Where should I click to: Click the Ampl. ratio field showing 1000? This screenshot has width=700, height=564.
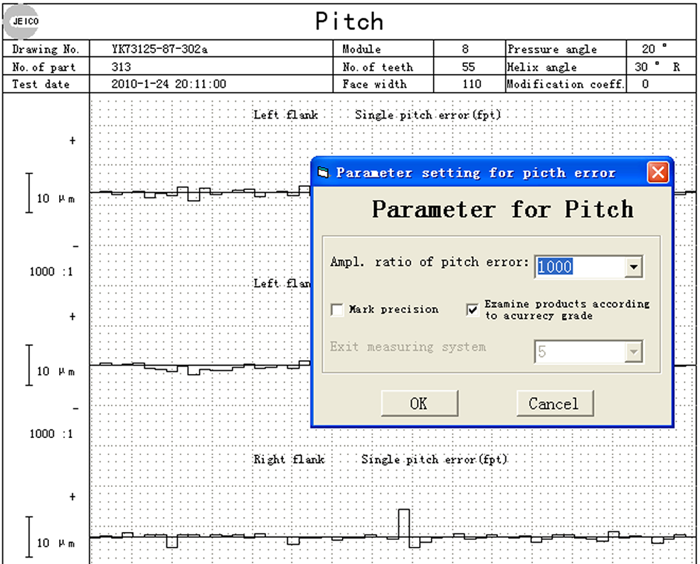[579, 267]
